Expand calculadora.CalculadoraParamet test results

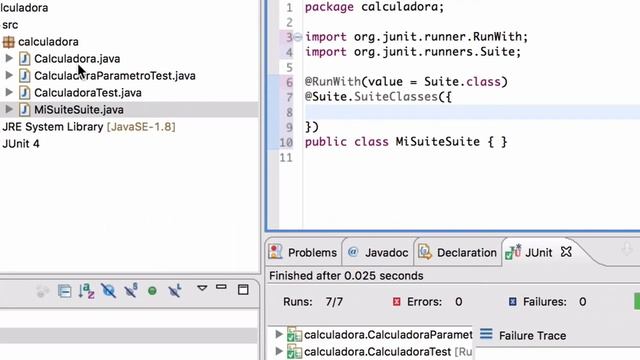pos(279,334)
